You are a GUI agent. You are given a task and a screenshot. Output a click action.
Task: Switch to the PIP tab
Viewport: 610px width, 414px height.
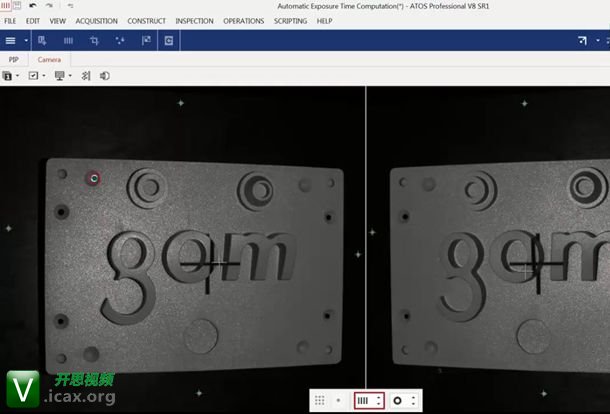tap(14, 60)
